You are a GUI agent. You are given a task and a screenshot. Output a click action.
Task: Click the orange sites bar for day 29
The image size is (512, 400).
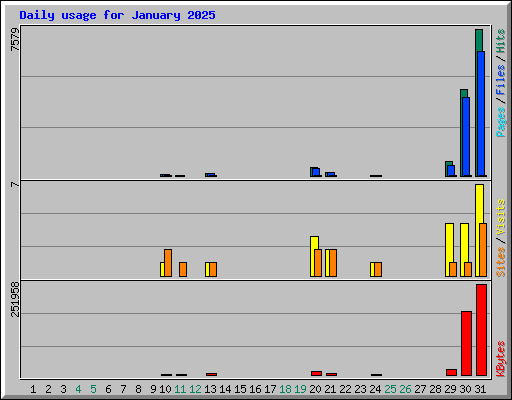(453, 269)
